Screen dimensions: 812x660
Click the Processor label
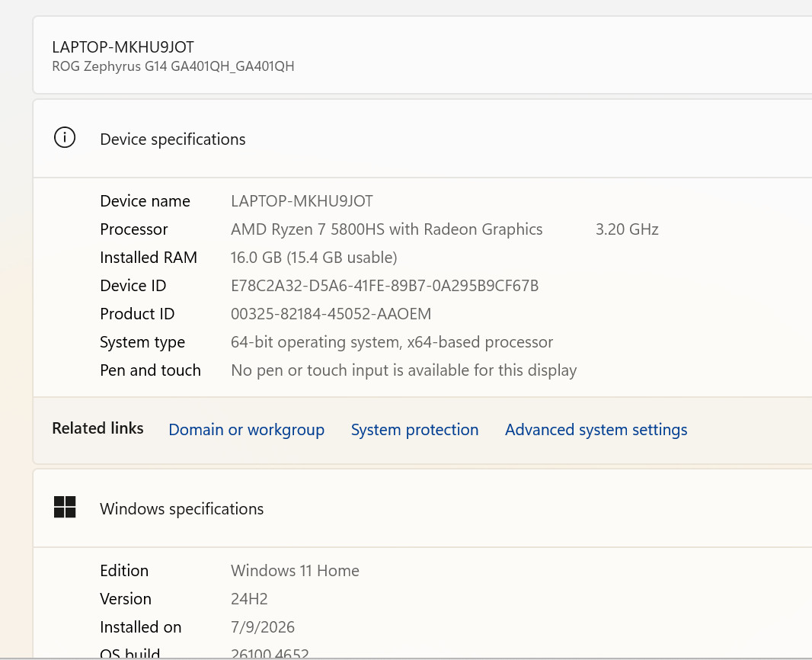[134, 229]
